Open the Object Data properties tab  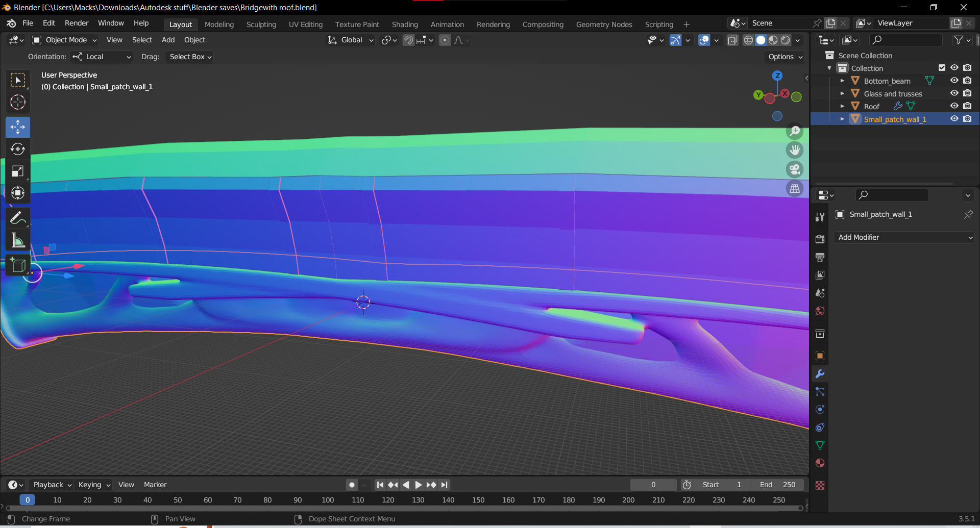point(820,445)
